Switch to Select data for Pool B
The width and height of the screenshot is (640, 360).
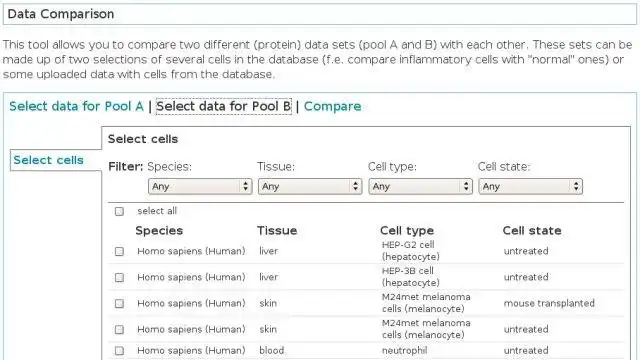[x=224, y=107]
